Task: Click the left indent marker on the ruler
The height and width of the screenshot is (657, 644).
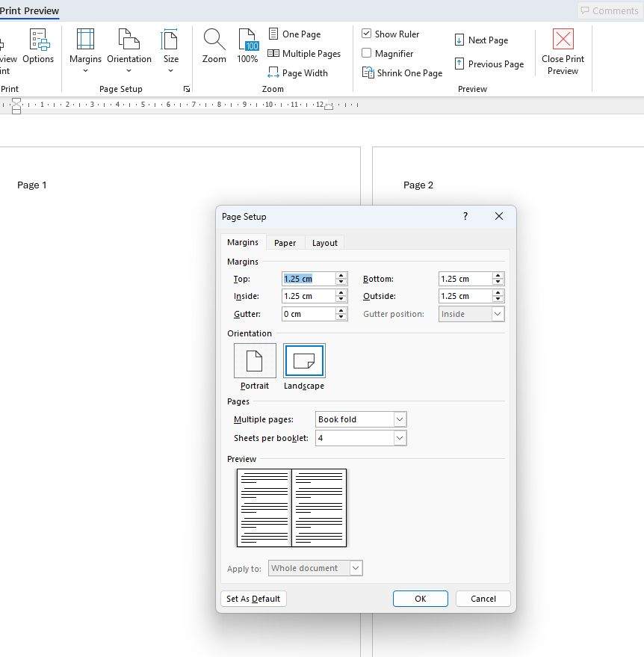Action: [16, 106]
